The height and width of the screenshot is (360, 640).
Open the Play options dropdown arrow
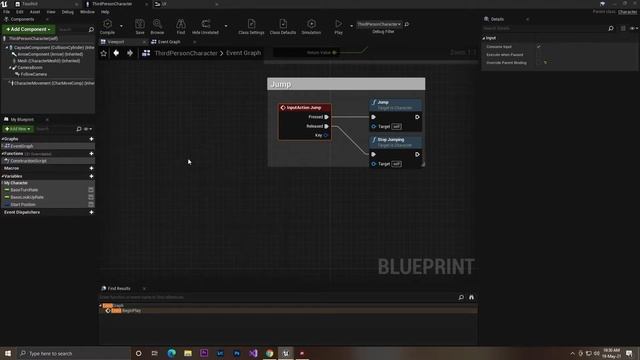351,26
